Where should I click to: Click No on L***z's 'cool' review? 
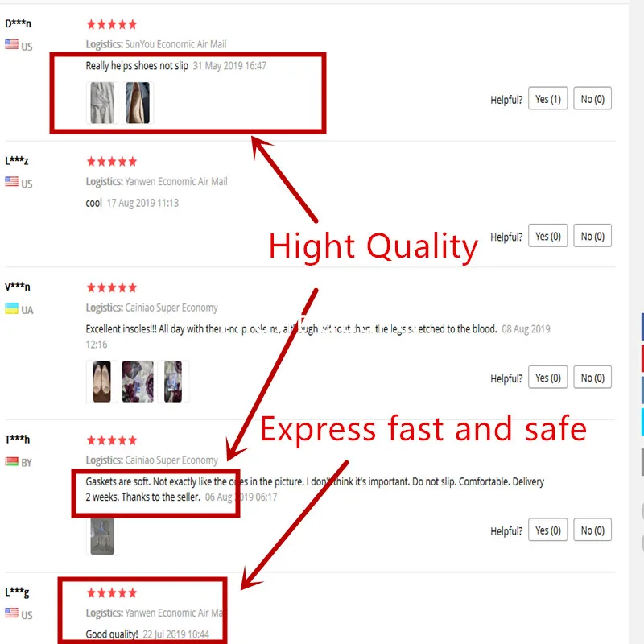[592, 236]
